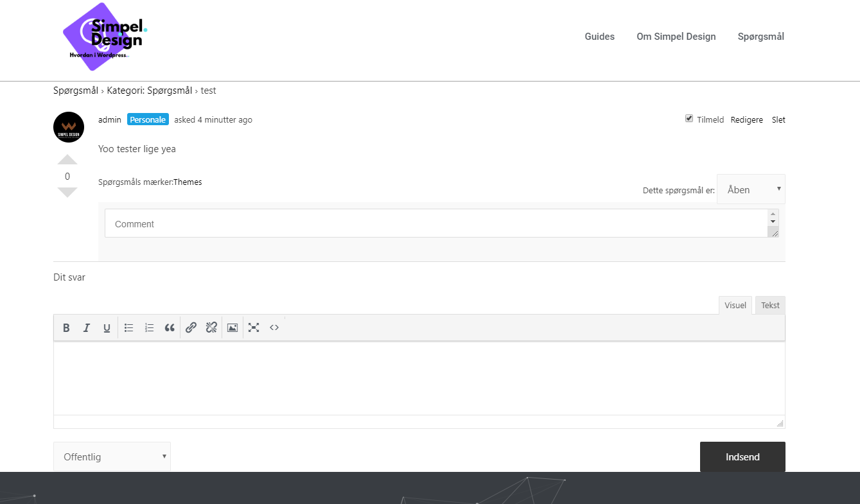The width and height of the screenshot is (860, 504).
Task: Click the Personale staff badge
Action: click(x=148, y=120)
